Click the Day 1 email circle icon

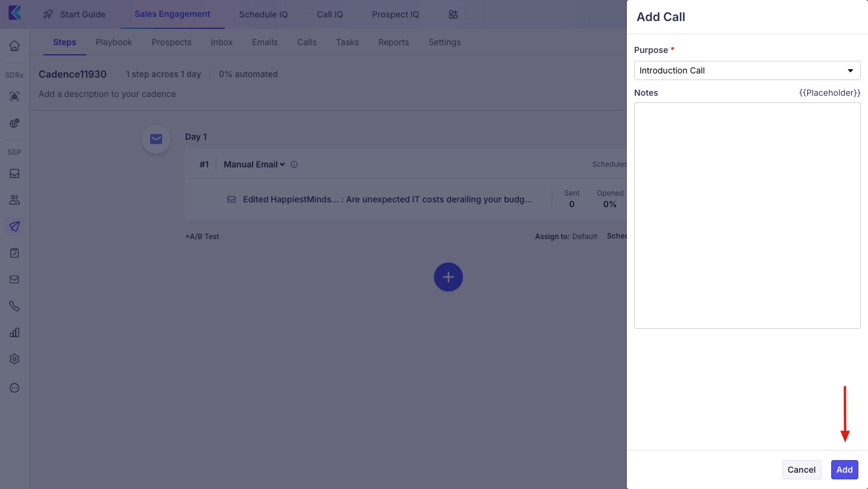point(156,139)
